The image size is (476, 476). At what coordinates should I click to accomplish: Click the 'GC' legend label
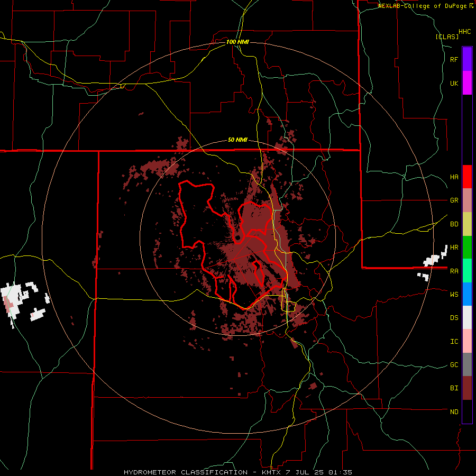click(454, 365)
